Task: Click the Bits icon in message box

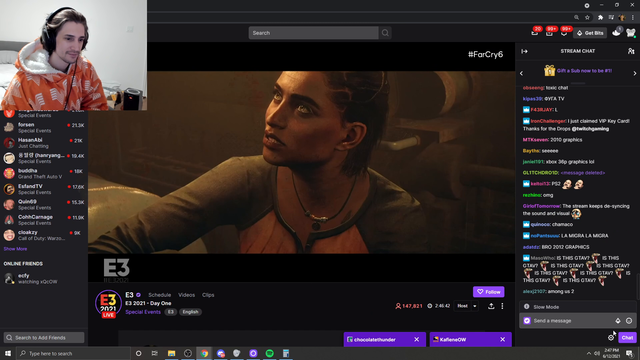Action: pyautogui.click(x=618, y=321)
